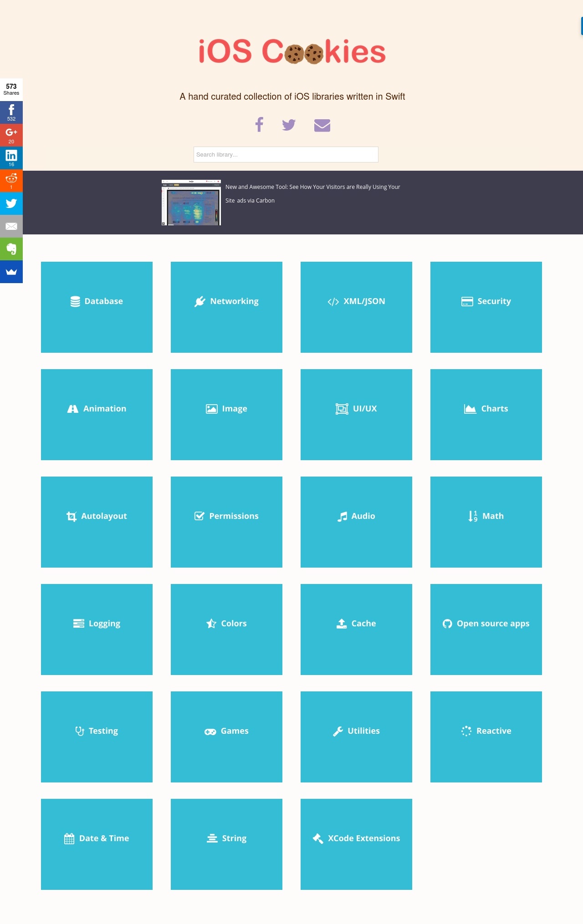The height and width of the screenshot is (924, 583).
Task: Open the String category tile
Action: 226,844
